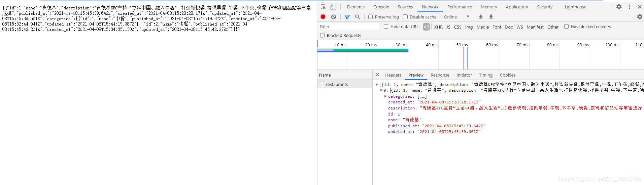The width and height of the screenshot is (644, 185).
Task: Open the Response tab of request
Action: [x=440, y=75]
